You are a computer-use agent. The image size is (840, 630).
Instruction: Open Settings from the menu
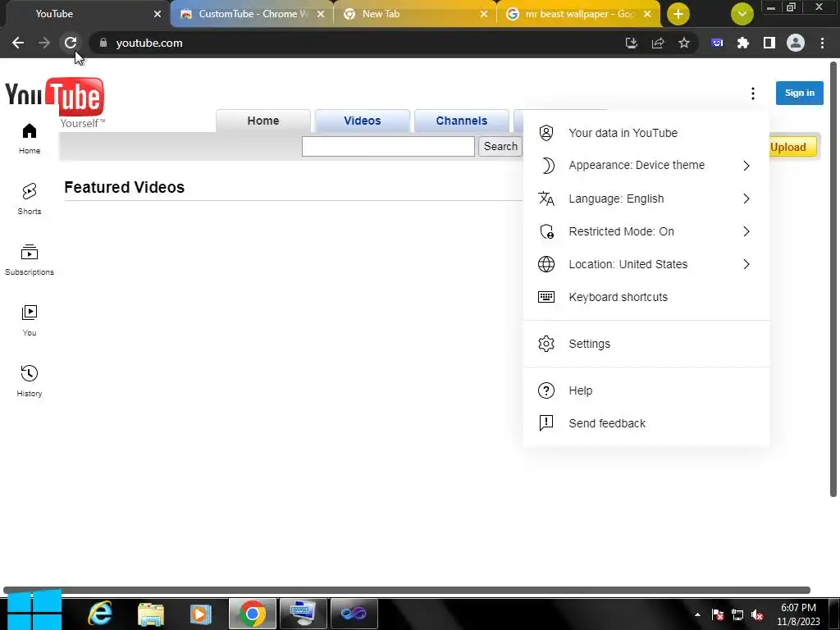click(x=646, y=344)
